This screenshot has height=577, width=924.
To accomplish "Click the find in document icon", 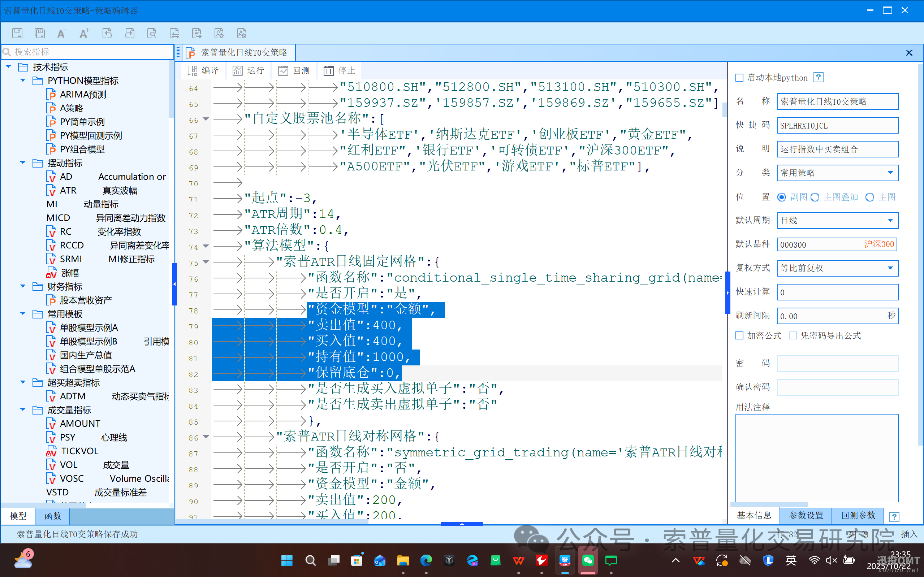I will click(152, 33).
